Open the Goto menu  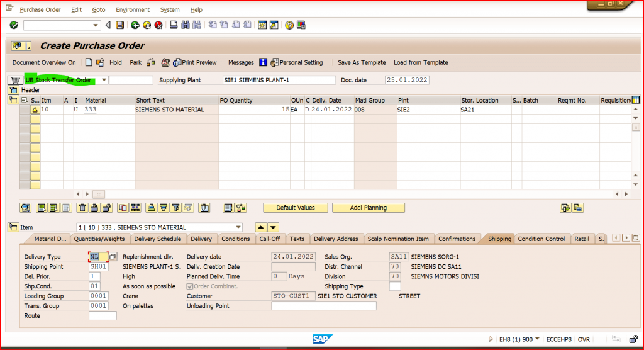99,9
